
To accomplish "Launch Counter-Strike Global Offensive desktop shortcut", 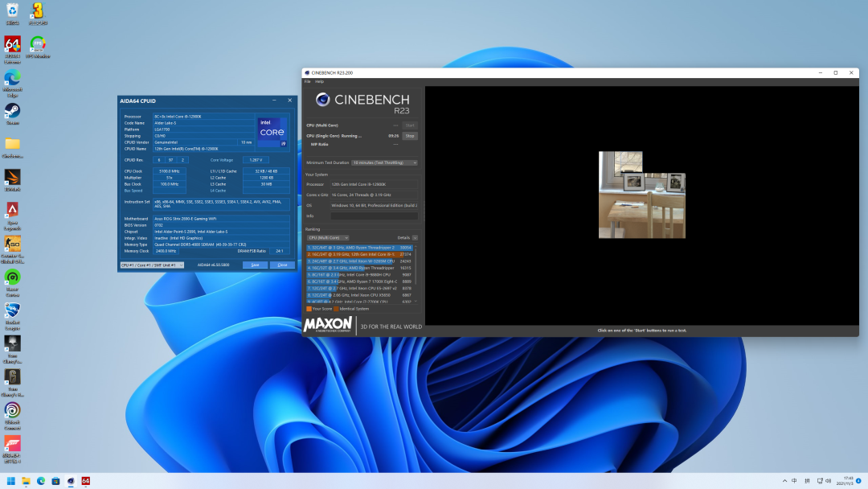I will (x=12, y=249).
